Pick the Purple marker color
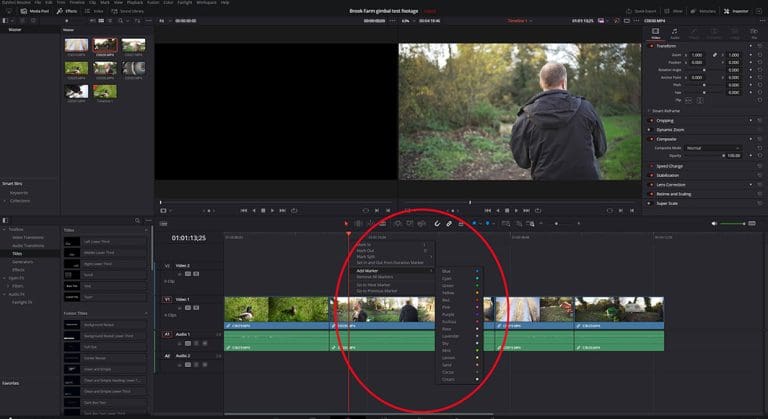Screen dimensions: 768x419 coord(460,314)
